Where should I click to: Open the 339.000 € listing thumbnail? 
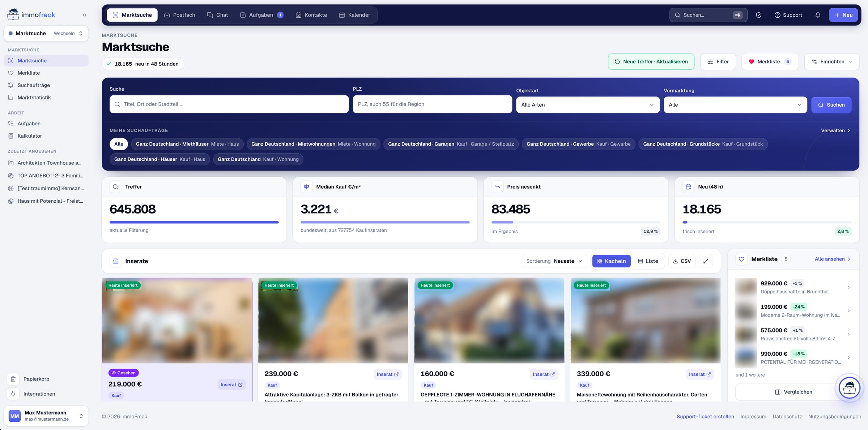(x=645, y=321)
